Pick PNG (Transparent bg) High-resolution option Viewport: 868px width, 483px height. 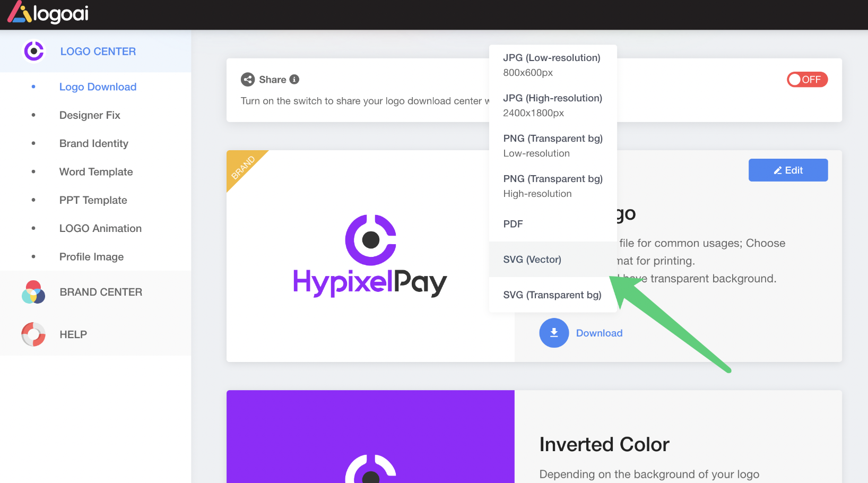[552, 186]
